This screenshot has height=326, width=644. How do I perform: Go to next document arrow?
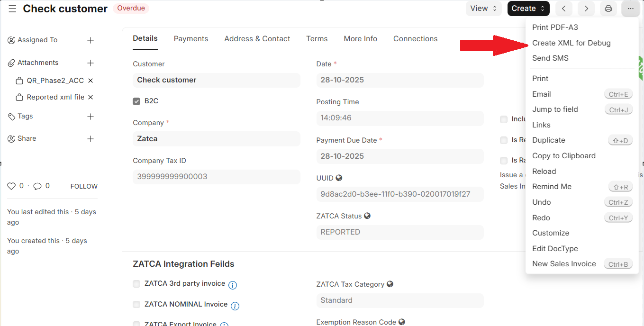(586, 9)
